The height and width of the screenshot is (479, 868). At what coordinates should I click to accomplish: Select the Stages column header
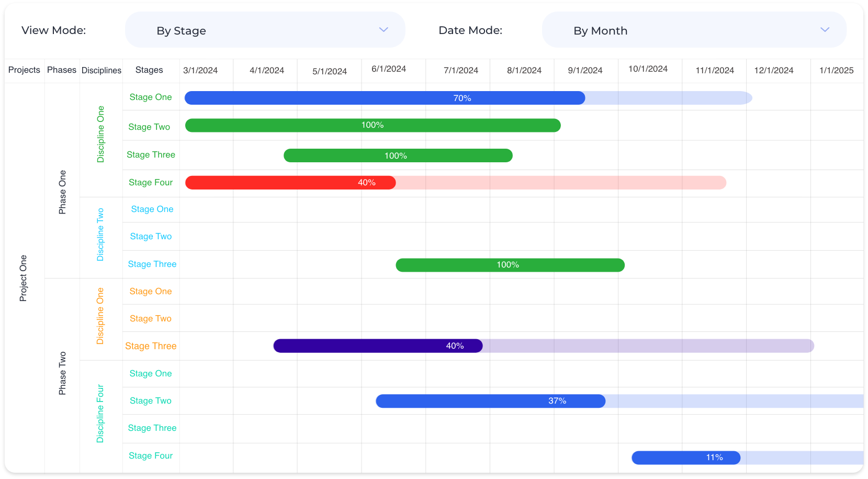(x=149, y=70)
